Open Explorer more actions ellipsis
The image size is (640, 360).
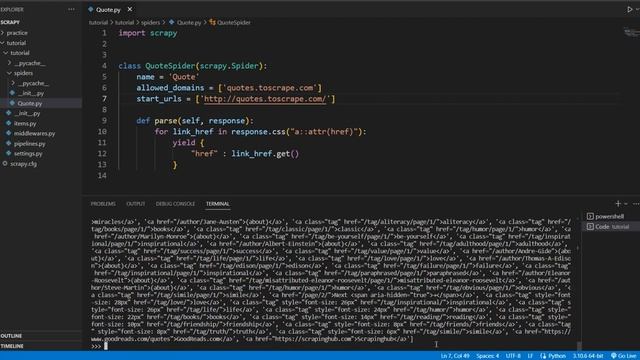(71, 9)
